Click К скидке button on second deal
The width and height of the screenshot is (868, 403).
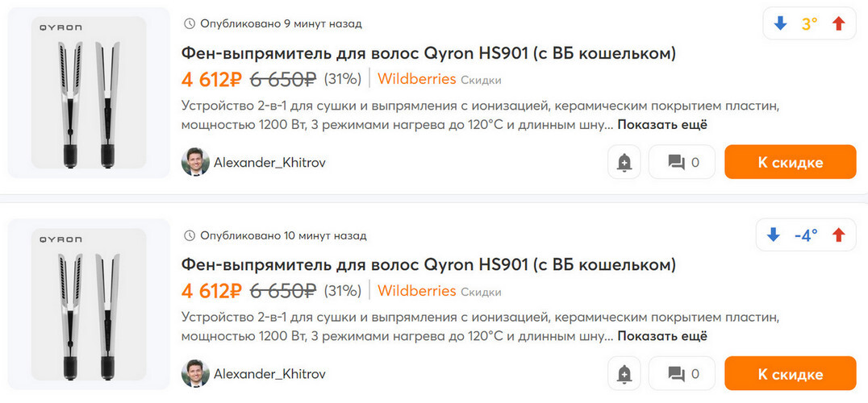pos(790,374)
